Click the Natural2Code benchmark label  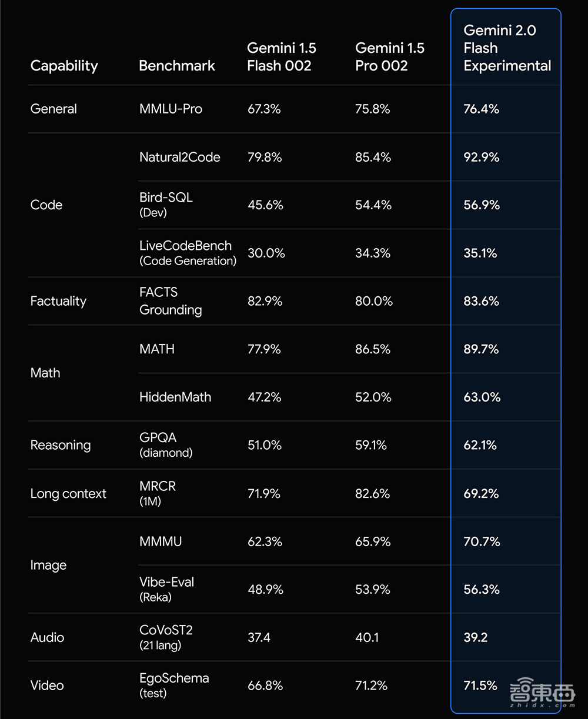(180, 157)
